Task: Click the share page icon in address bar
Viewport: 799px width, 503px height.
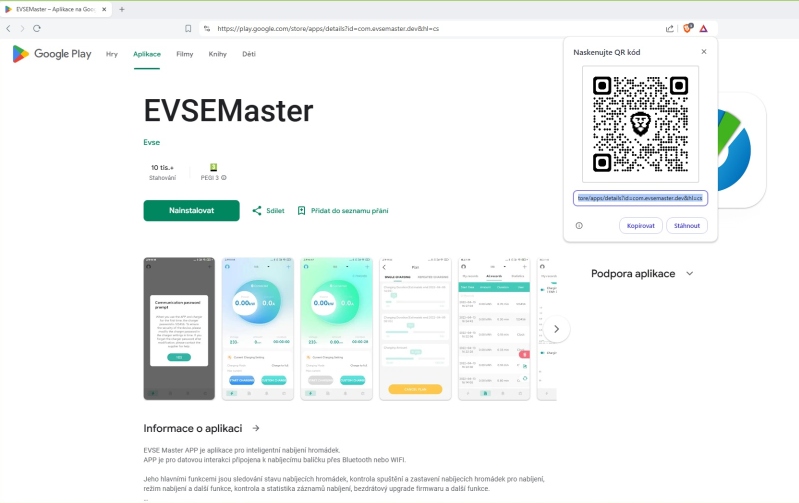Action: pyautogui.click(x=670, y=29)
